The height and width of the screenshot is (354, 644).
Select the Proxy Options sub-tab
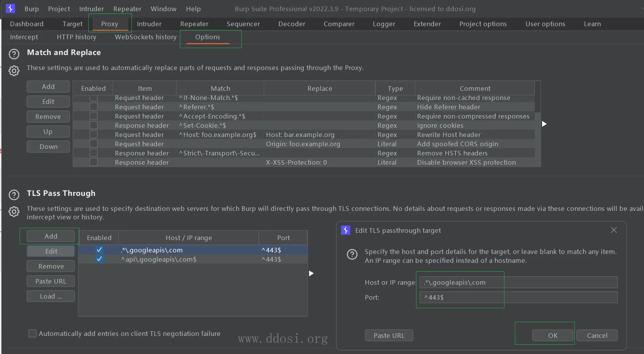[x=208, y=37]
